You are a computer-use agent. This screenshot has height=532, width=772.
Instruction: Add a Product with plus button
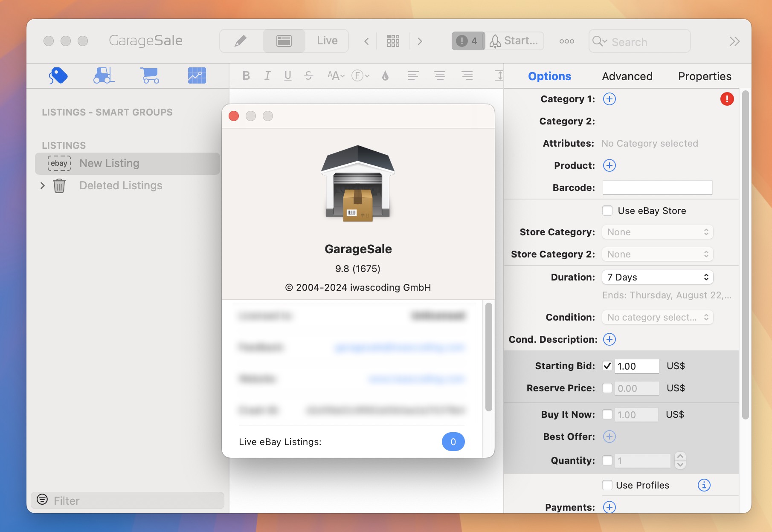click(x=609, y=165)
